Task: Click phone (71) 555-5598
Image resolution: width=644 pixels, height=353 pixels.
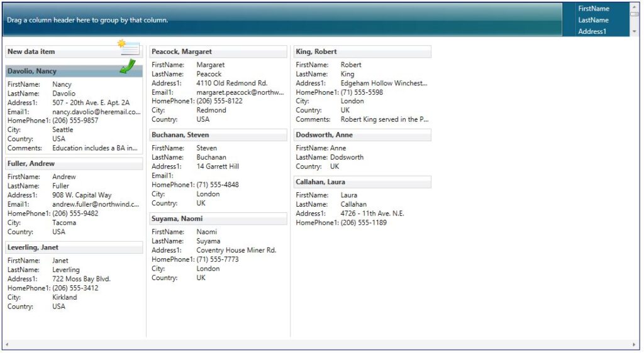Action: [x=362, y=93]
